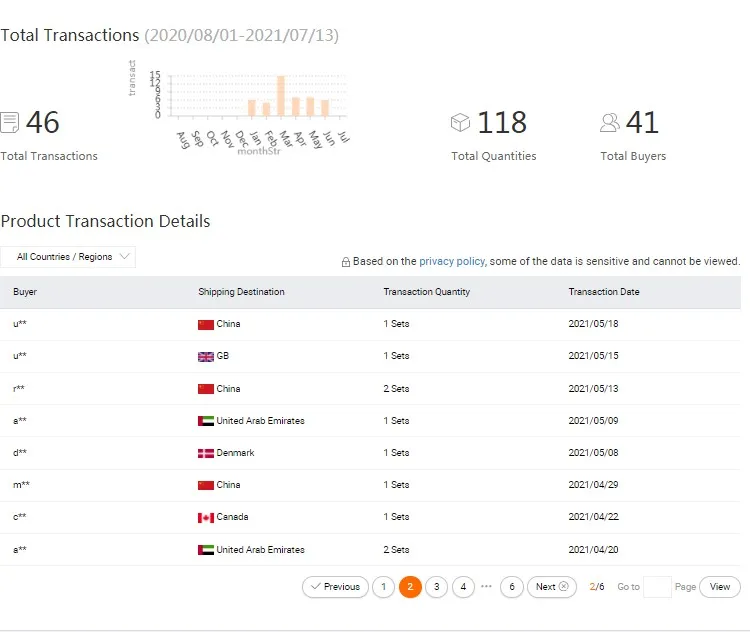750x632 pixels.
Task: Click the Transaction Date column header
Action: point(604,292)
